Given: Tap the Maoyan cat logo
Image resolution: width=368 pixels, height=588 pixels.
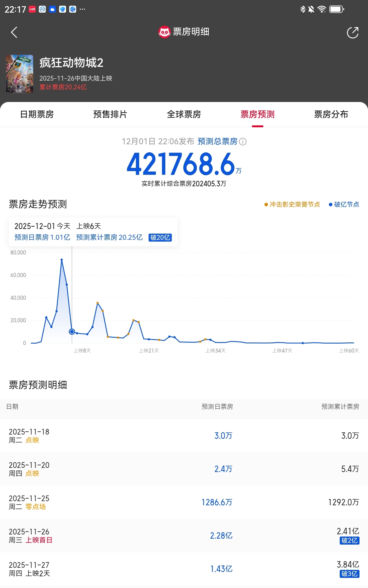Looking at the screenshot, I should (x=164, y=32).
